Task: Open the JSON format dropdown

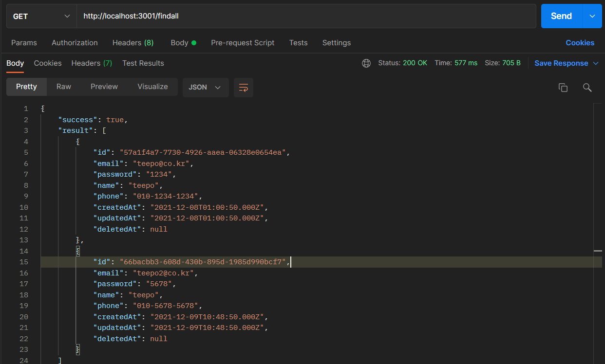Action: click(x=205, y=87)
